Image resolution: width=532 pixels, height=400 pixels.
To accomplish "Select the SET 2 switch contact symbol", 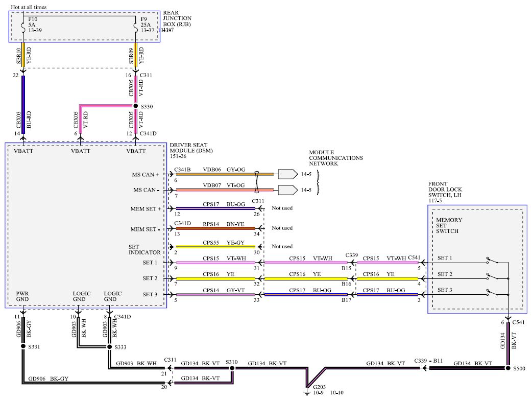I will point(493,276).
